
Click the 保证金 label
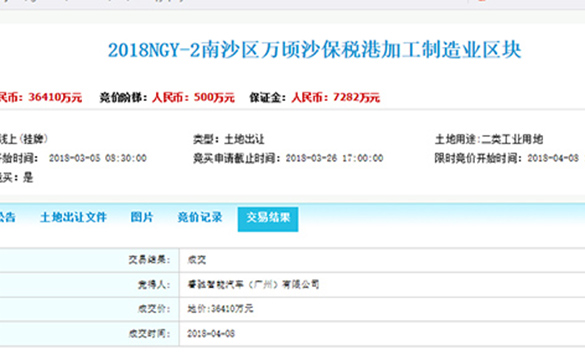tap(268, 97)
